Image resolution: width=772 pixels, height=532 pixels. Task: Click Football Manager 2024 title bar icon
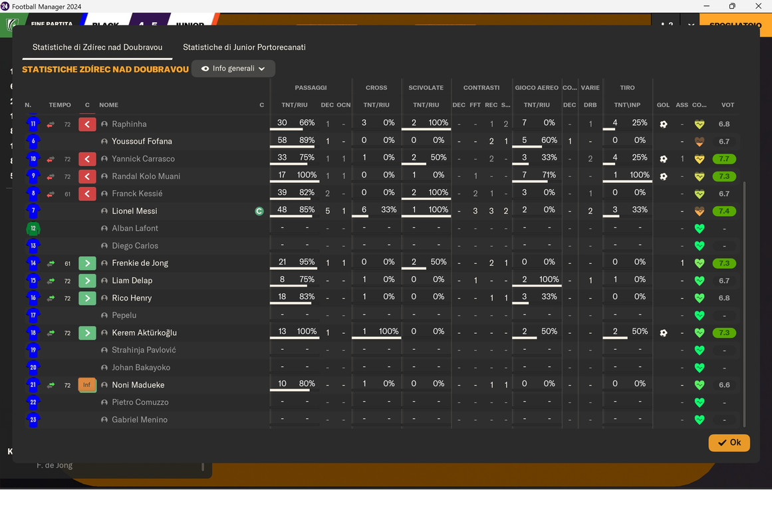point(5,7)
